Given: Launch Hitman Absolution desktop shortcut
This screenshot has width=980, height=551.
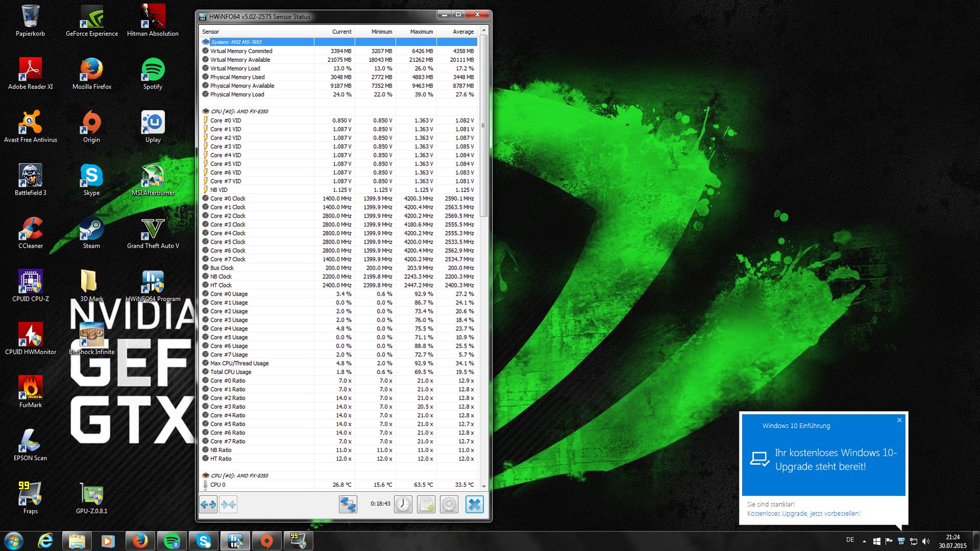Looking at the screenshot, I should tap(153, 21).
